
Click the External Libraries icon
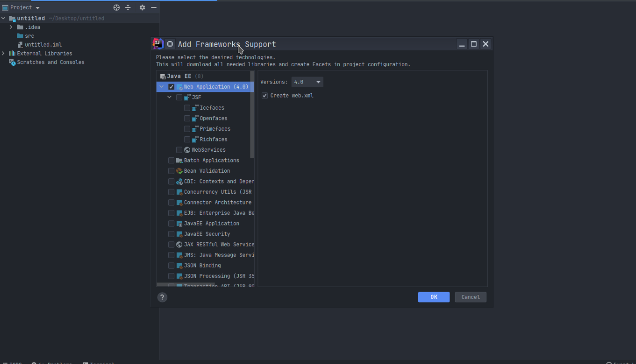[x=12, y=53]
